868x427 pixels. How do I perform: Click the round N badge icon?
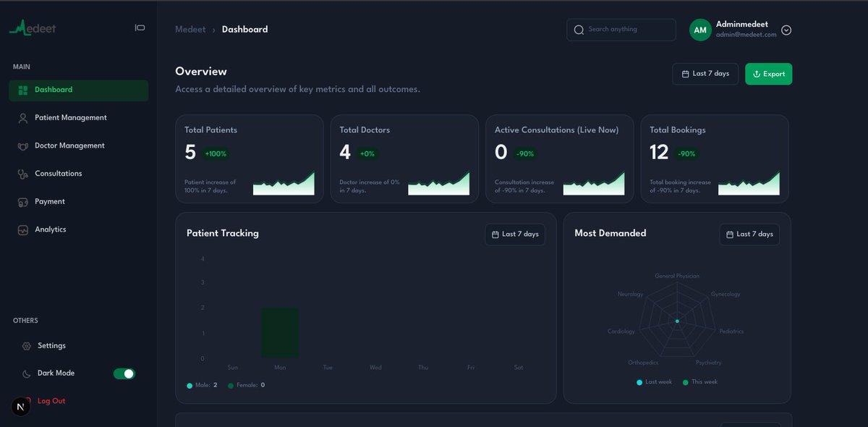click(20, 407)
